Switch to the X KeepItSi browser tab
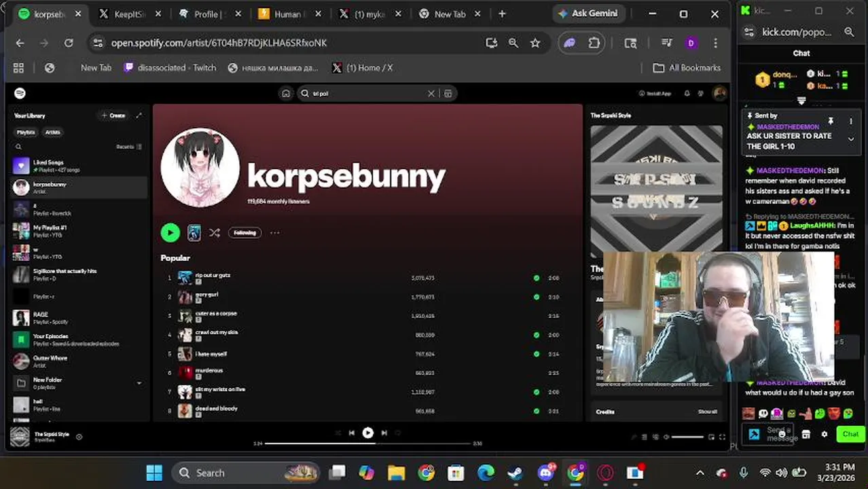This screenshot has width=868, height=489. (x=129, y=14)
